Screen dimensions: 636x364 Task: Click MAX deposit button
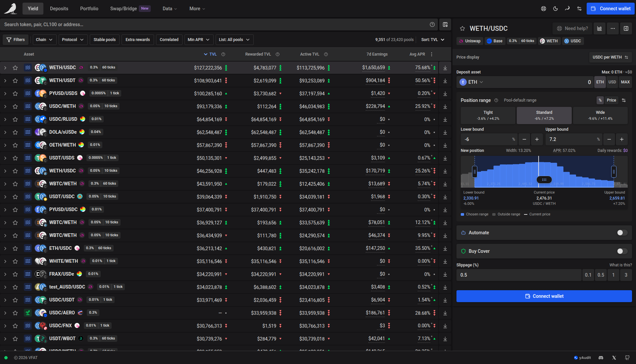(625, 82)
